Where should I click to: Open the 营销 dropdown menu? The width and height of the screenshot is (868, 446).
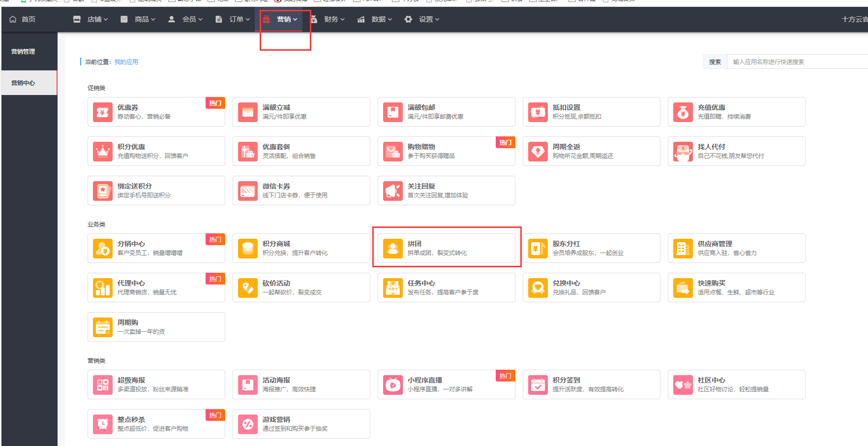[x=280, y=19]
